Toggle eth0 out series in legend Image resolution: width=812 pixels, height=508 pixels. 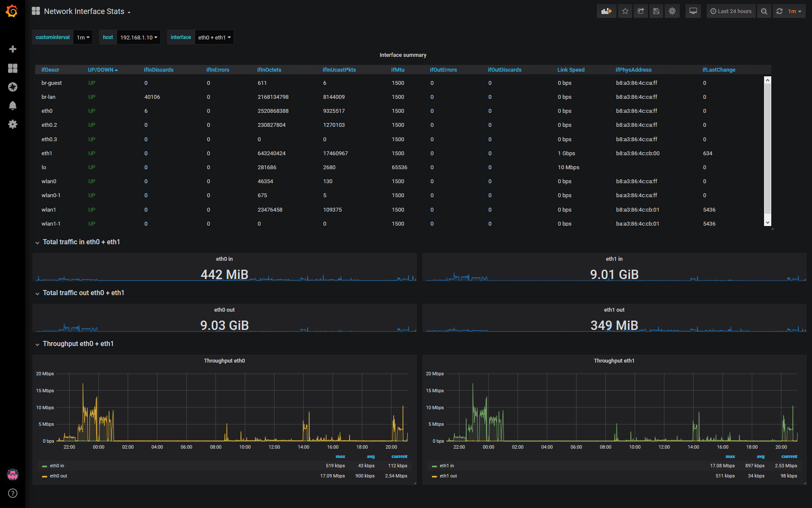(58, 476)
